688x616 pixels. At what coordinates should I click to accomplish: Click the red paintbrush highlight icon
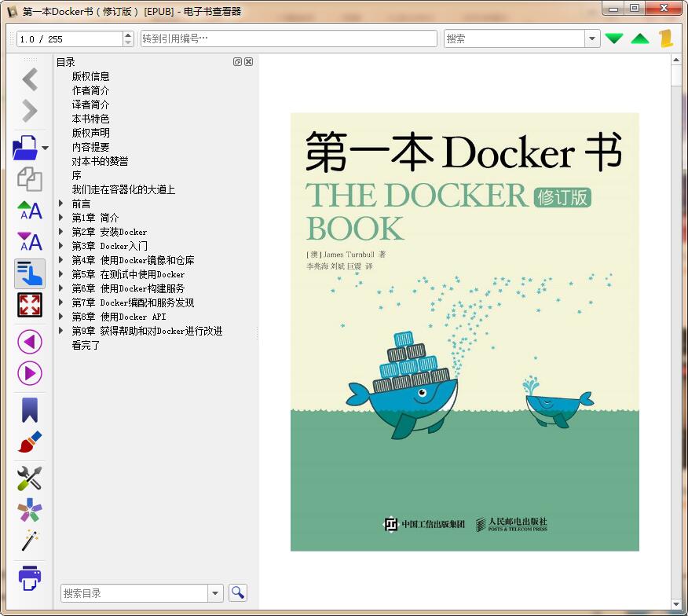click(x=30, y=442)
